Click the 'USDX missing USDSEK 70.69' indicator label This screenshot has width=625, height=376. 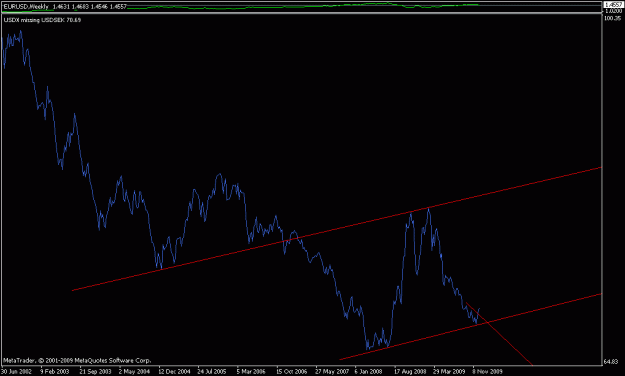coord(42,20)
